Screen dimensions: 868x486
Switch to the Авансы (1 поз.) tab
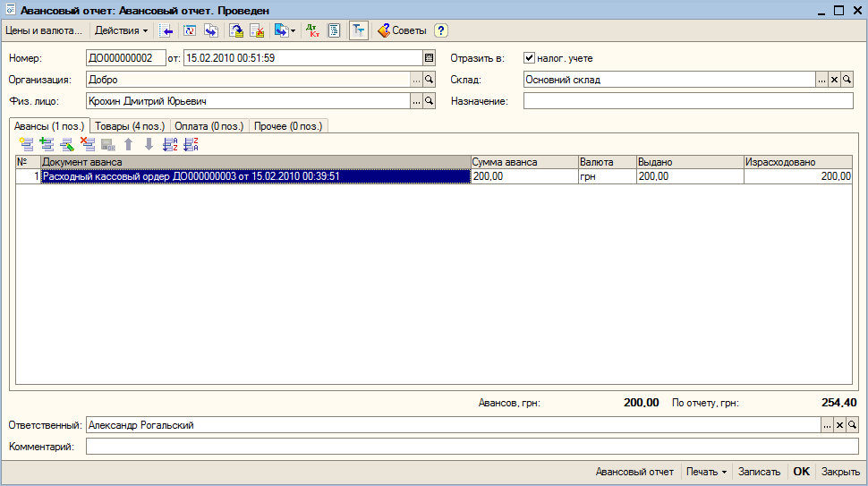tap(49, 126)
